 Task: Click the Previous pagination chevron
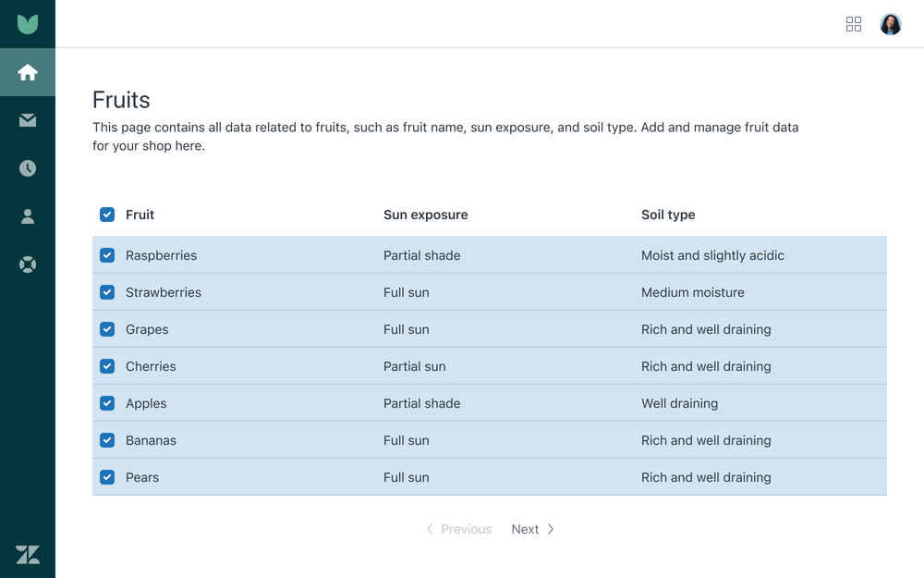tap(429, 529)
